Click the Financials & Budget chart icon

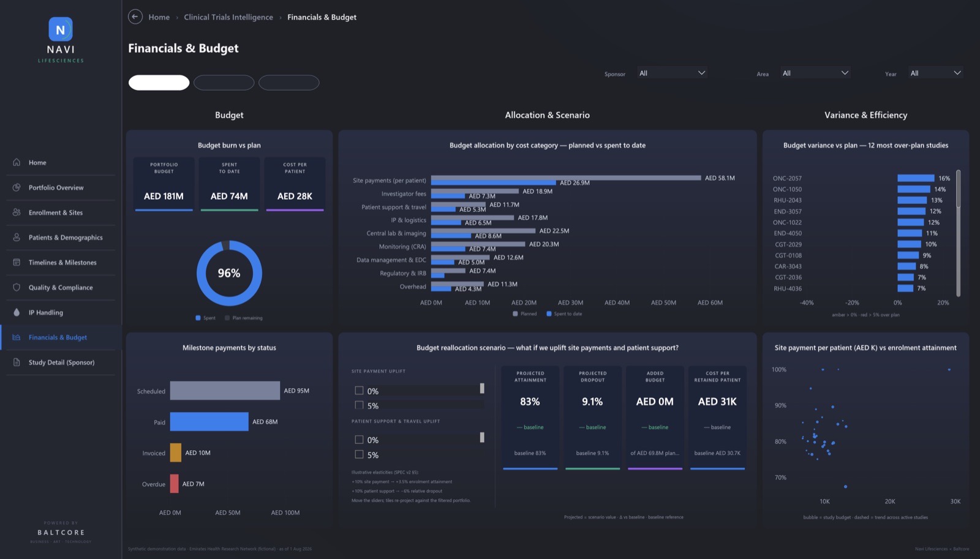17,337
